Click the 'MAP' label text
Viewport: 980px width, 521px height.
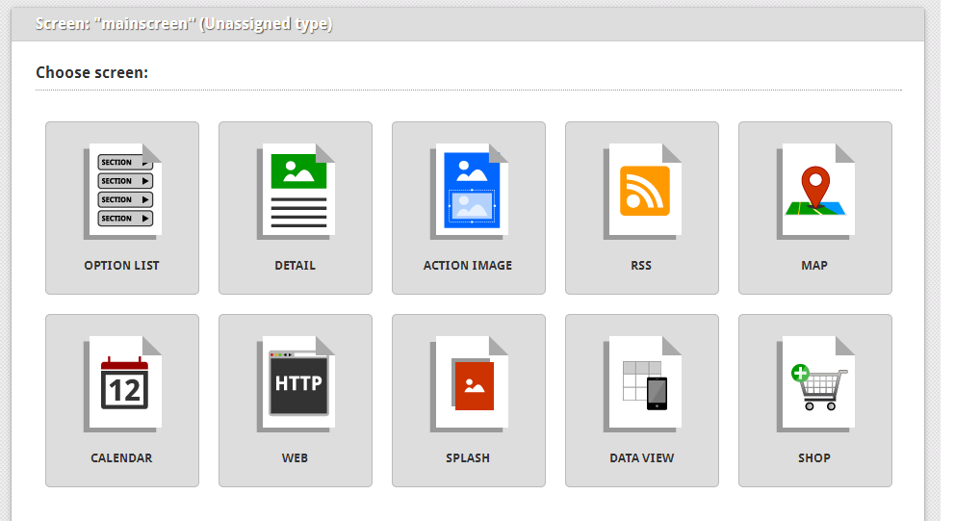click(x=814, y=265)
